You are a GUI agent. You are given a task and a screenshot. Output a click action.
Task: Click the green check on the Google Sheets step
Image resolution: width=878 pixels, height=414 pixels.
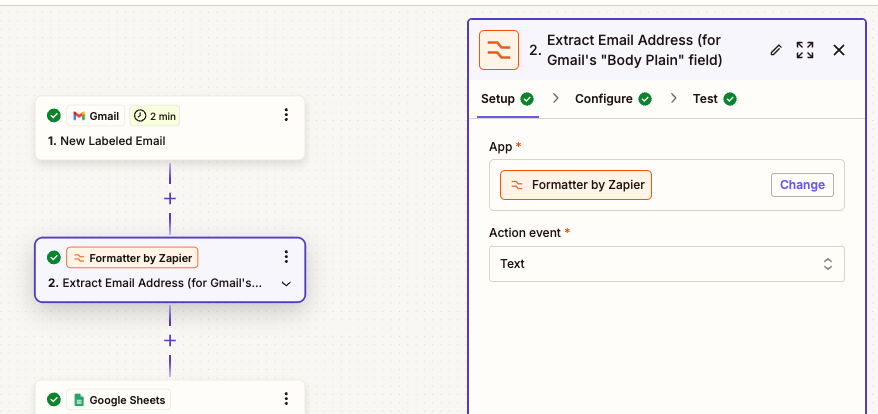[54, 400]
